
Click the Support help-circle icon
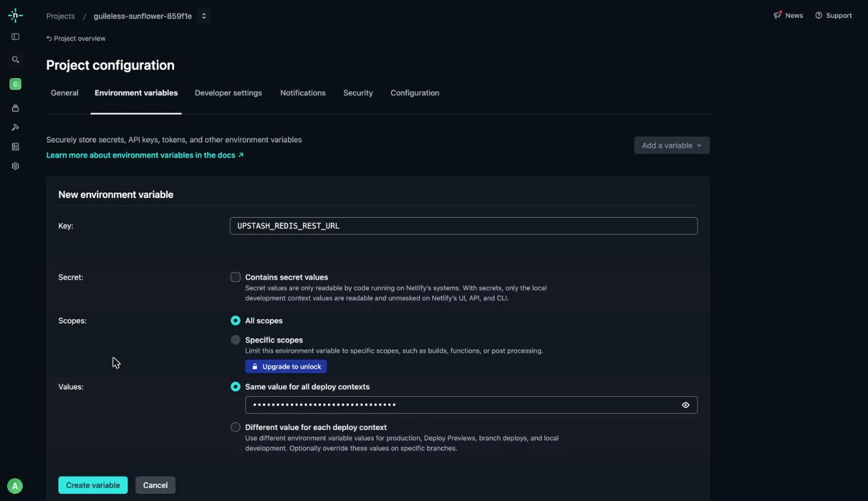pos(819,16)
